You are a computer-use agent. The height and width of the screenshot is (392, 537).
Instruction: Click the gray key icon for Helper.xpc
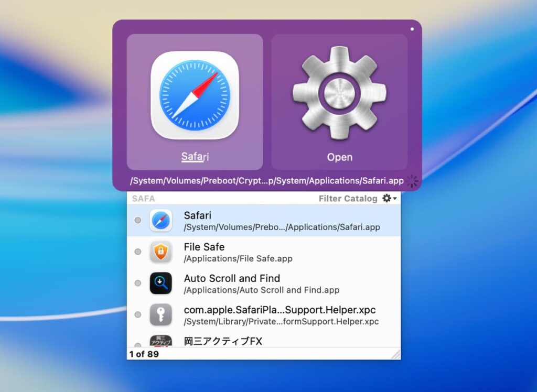[161, 315]
